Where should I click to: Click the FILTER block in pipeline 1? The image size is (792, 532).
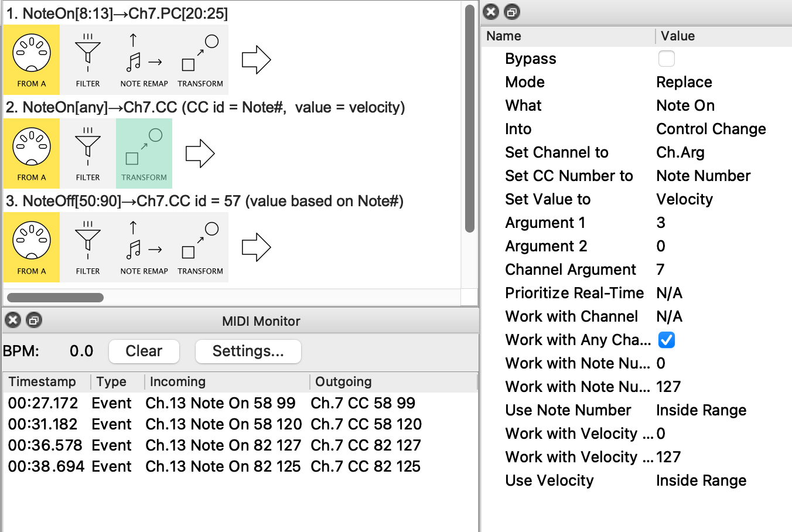tap(88, 60)
